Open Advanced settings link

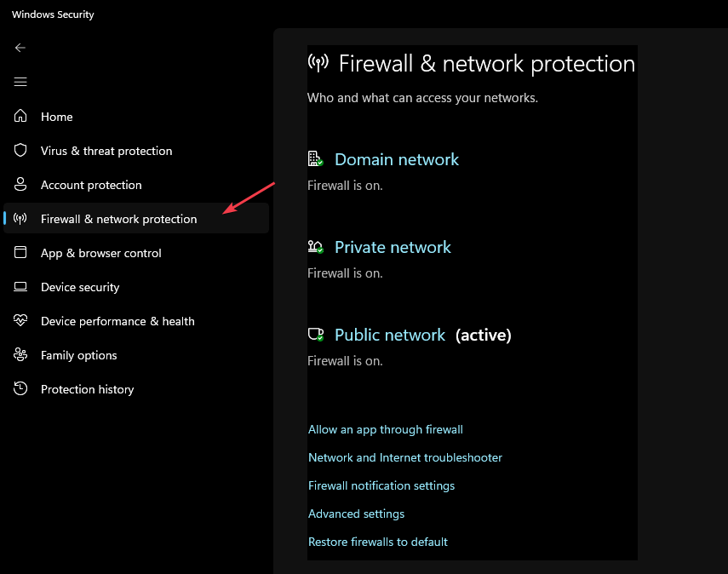point(356,514)
